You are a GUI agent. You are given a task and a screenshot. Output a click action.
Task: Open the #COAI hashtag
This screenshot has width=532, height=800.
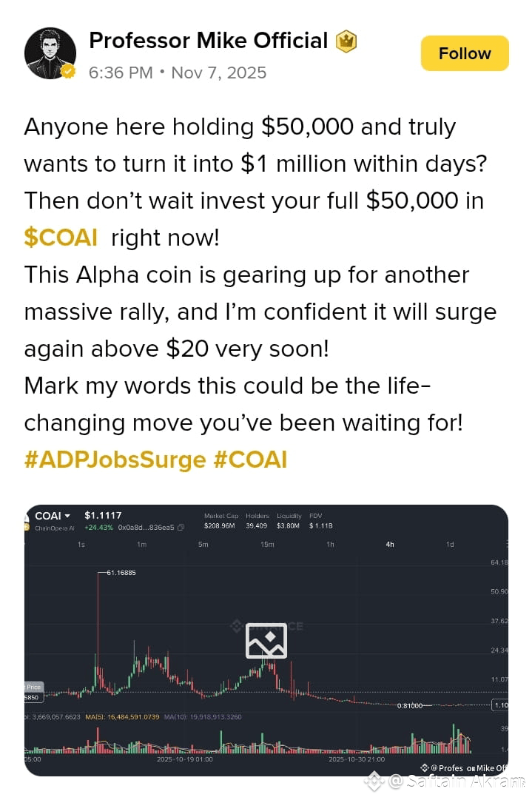pyautogui.click(x=250, y=459)
